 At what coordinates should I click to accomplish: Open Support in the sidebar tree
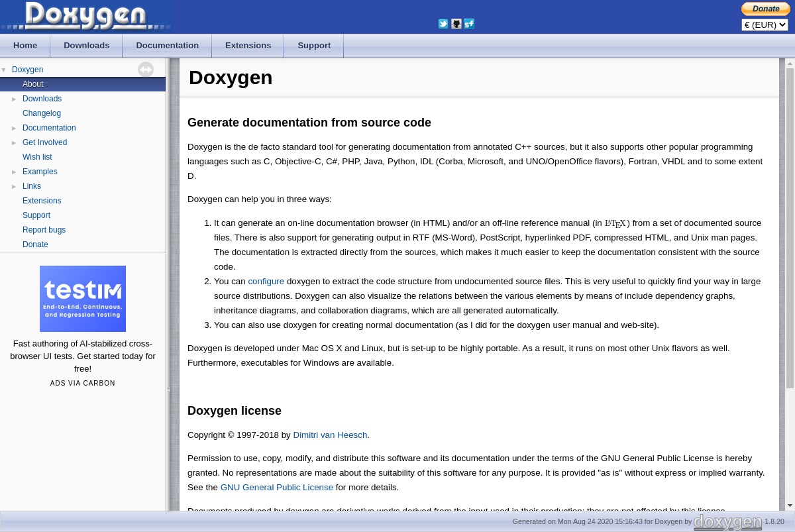click(x=36, y=215)
